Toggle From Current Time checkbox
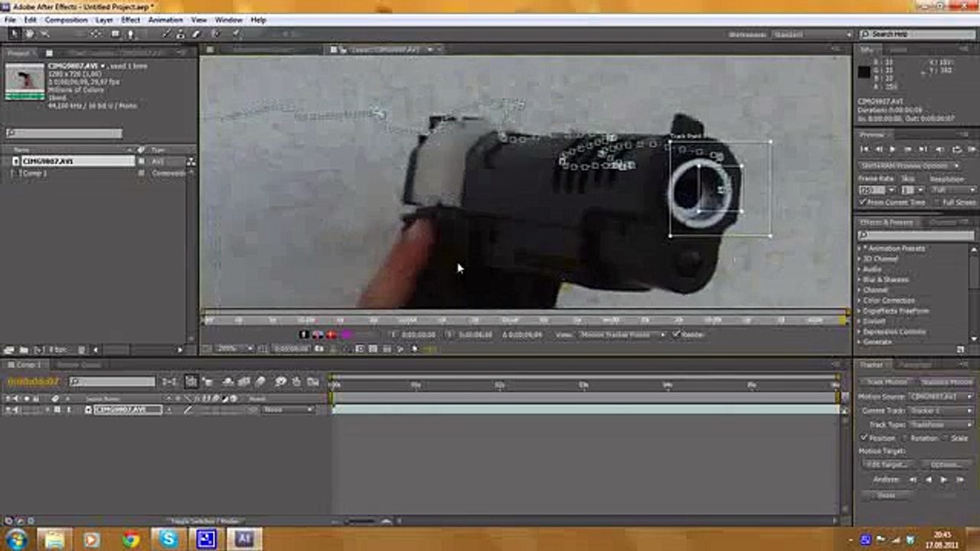 point(861,203)
